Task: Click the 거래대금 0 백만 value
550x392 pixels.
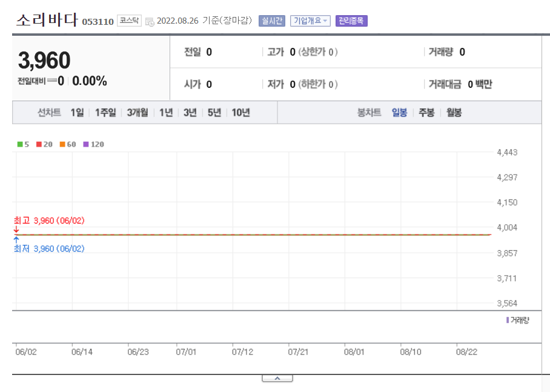Action: [x=480, y=84]
